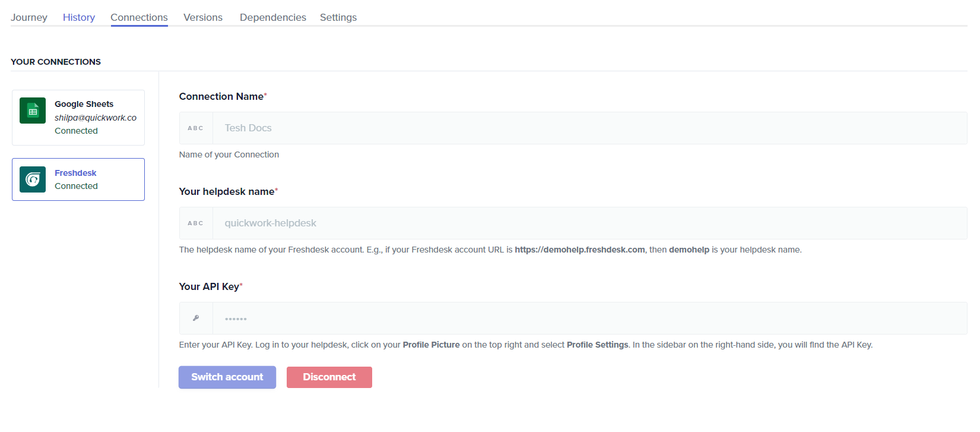
Task: Click the ABC icon beside Connection Name
Action: [x=196, y=128]
